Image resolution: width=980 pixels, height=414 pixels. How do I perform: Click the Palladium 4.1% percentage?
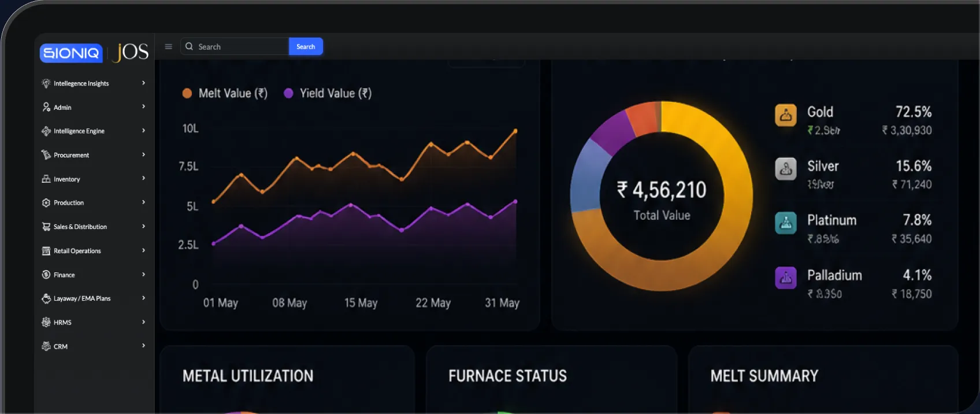point(917,275)
